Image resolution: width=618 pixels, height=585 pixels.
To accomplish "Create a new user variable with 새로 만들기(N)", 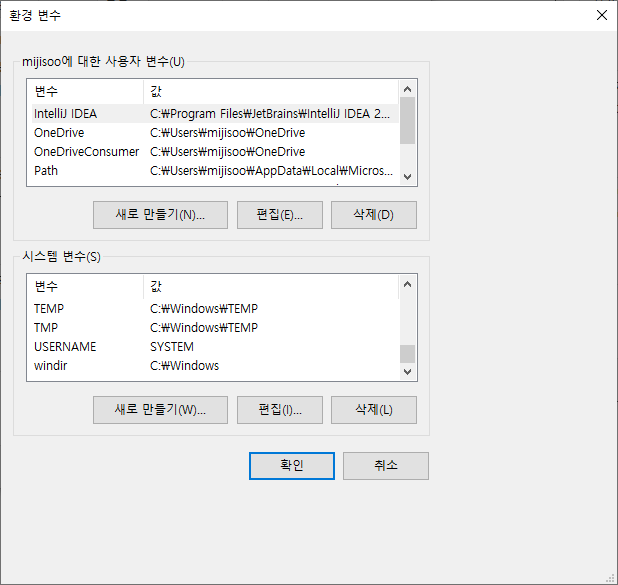I will point(160,215).
